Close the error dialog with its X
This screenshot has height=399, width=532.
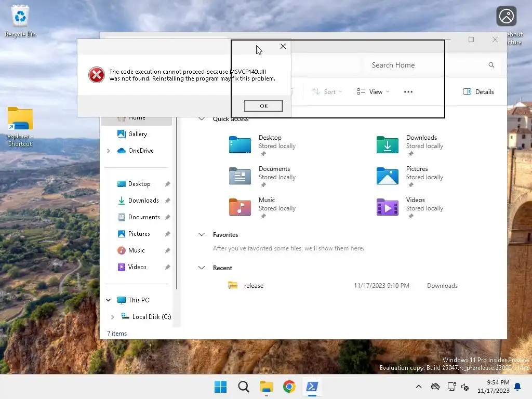pos(283,46)
